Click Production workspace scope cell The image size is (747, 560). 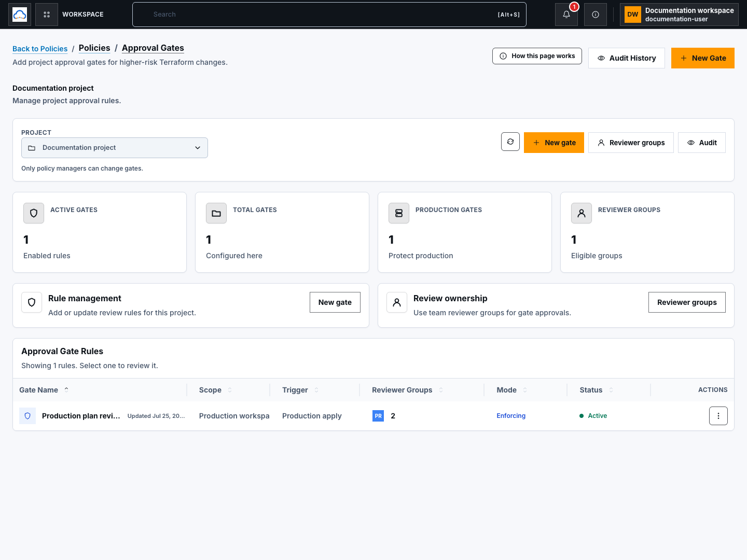point(234,416)
